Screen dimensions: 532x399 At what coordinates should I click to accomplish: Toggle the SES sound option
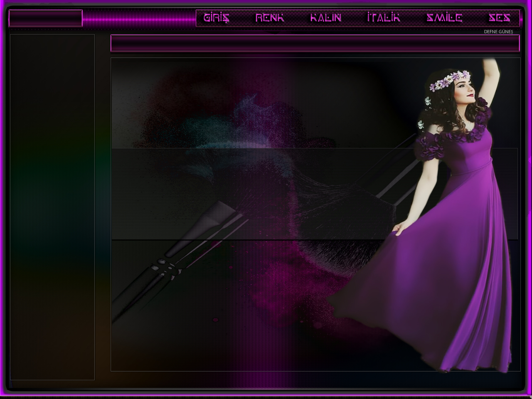point(499,18)
